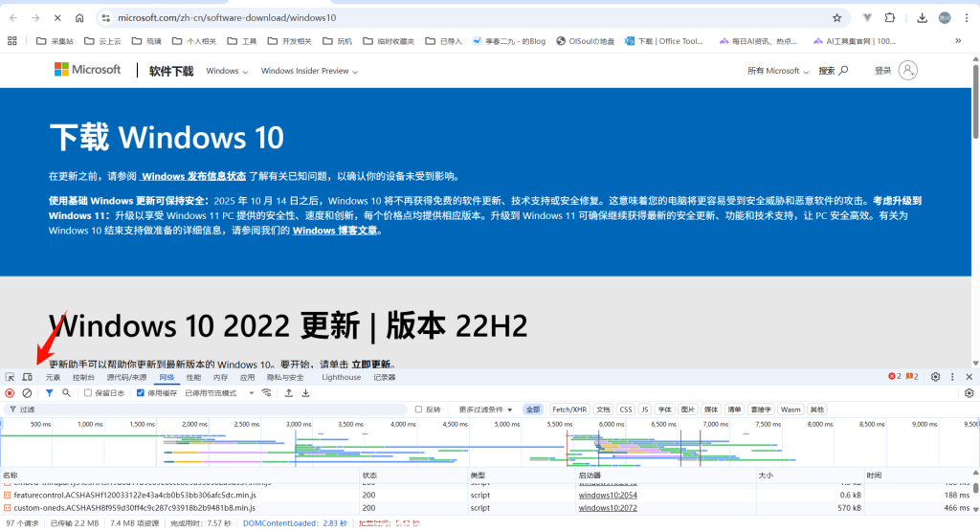This screenshot has width=980, height=531.
Task: Open the Chrome three-dot menu
Action: pos(967,18)
